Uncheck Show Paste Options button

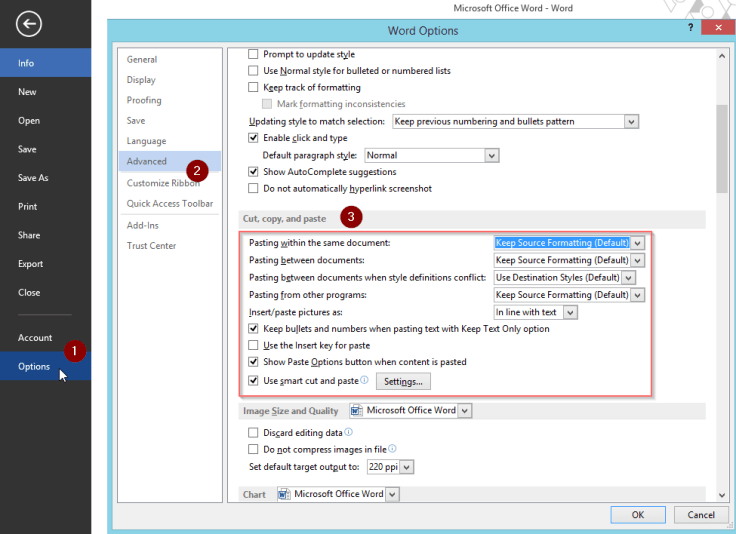[x=253, y=362]
